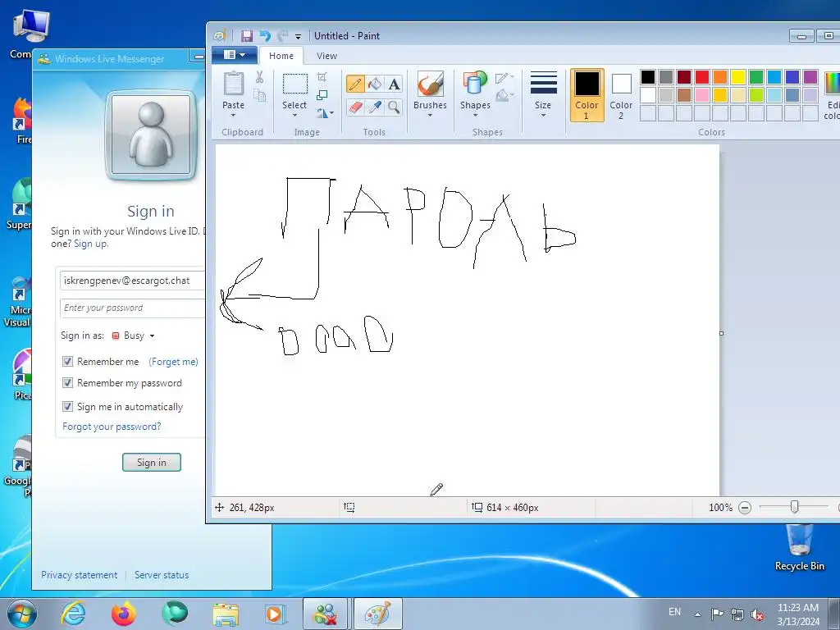
Task: Click the email address input field
Action: click(x=133, y=281)
